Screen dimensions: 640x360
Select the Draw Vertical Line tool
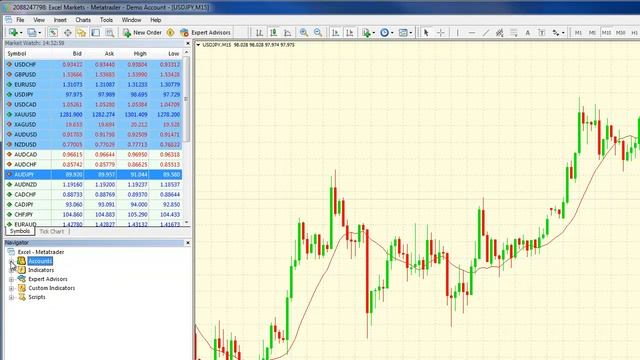tap(458, 32)
